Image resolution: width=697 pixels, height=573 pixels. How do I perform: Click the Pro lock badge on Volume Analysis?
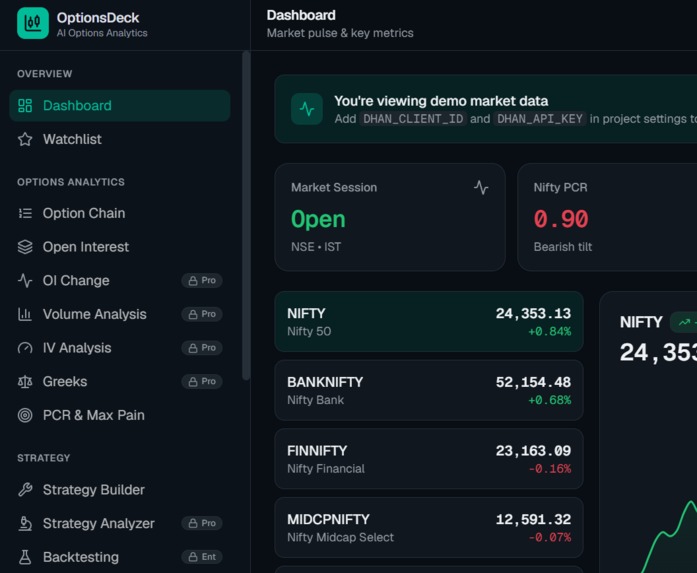point(202,314)
